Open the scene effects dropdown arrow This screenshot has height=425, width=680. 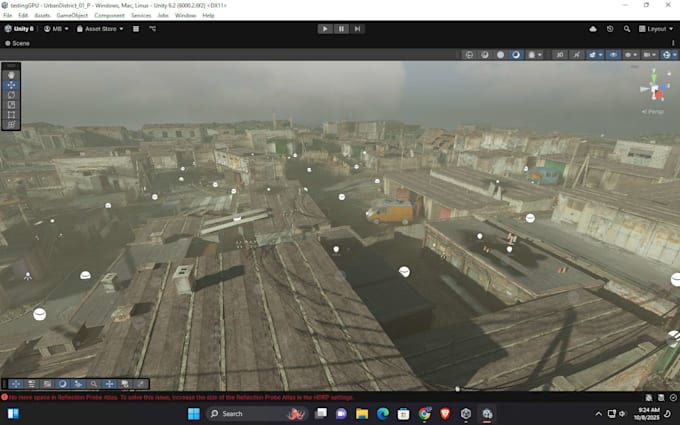(601, 55)
